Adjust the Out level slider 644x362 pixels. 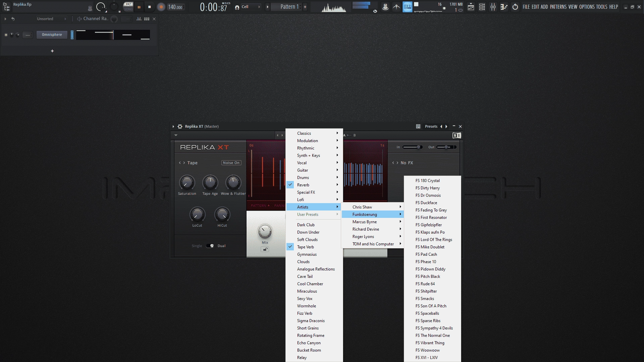pyautogui.click(x=446, y=147)
